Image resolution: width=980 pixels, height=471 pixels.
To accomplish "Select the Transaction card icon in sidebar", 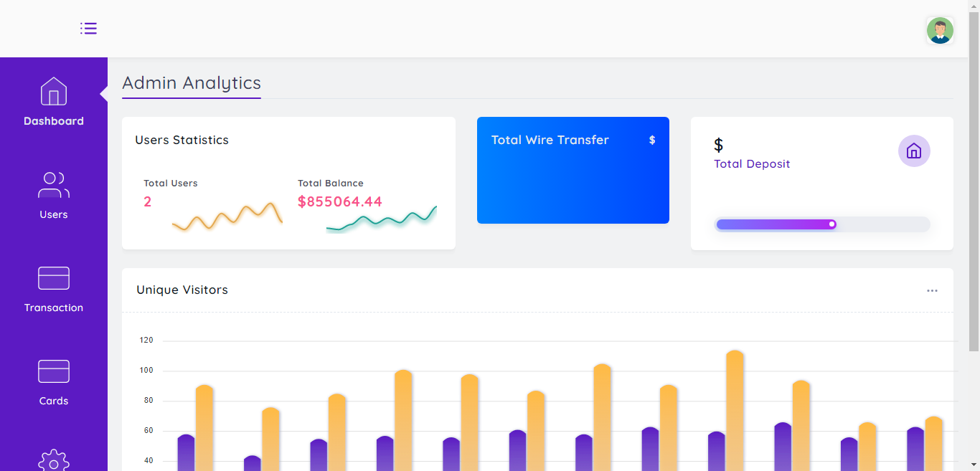I will pos(54,278).
